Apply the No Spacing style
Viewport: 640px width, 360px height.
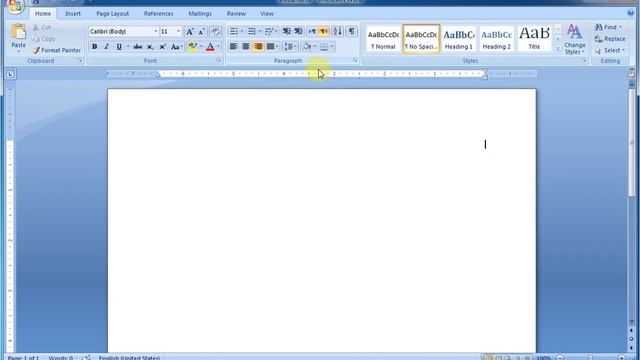click(x=421, y=39)
